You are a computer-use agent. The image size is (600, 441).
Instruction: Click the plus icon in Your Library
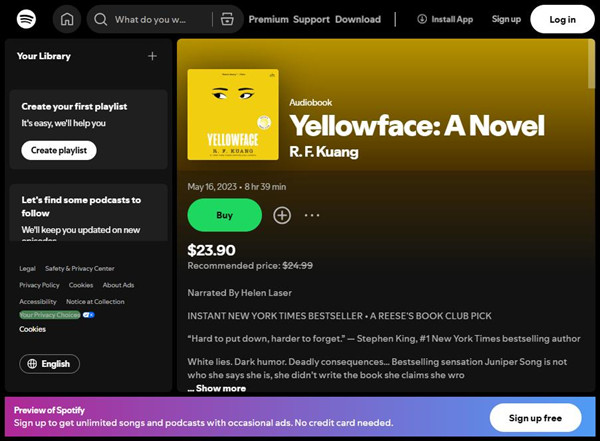point(152,56)
